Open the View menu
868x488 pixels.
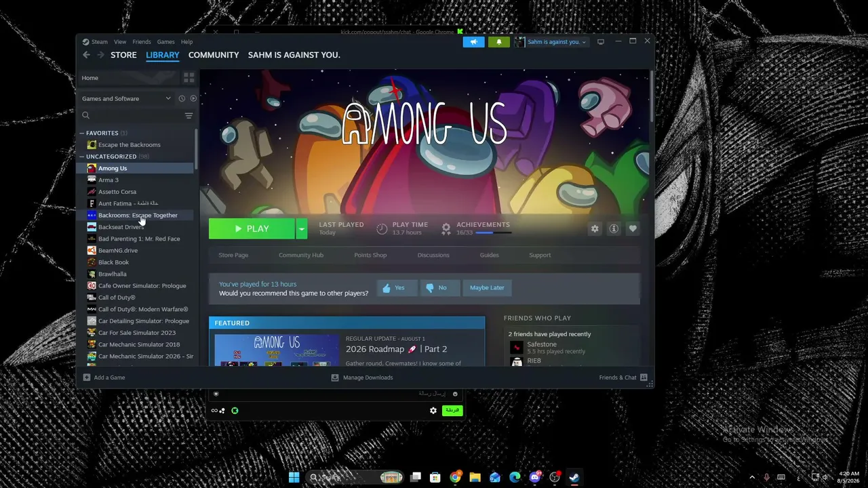[x=120, y=42]
